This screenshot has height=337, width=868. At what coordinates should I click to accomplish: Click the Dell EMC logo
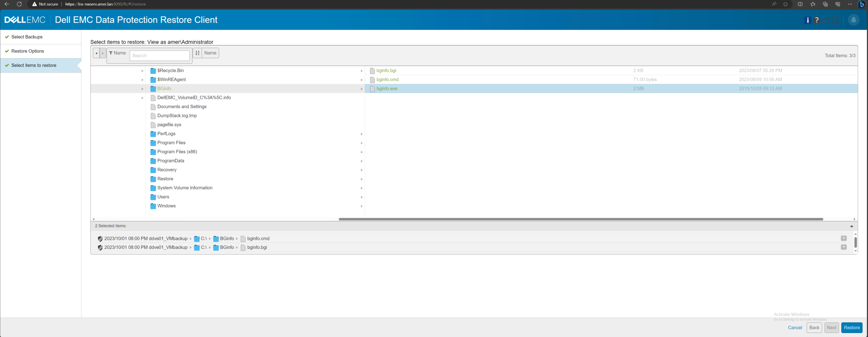[x=25, y=20]
